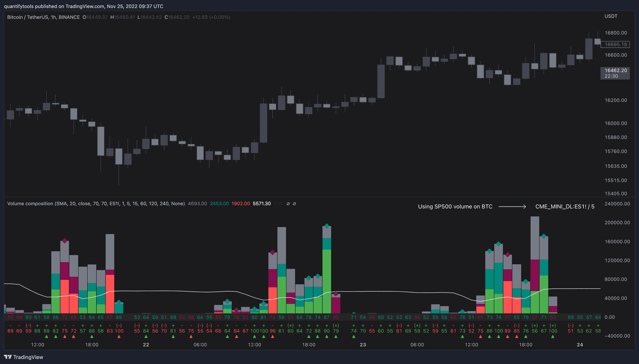Click the USDT currency label on price axis
The height and width of the screenshot is (364, 639).
tap(611, 17)
